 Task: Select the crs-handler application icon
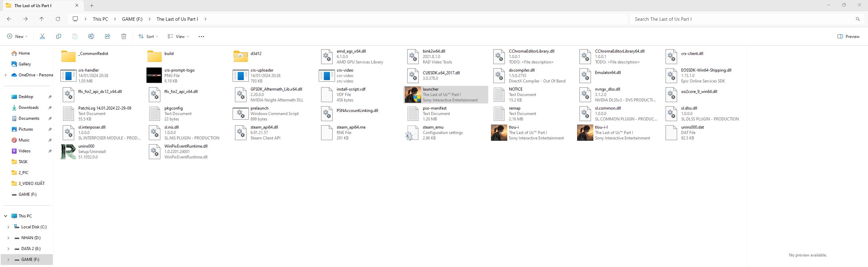coord(68,75)
